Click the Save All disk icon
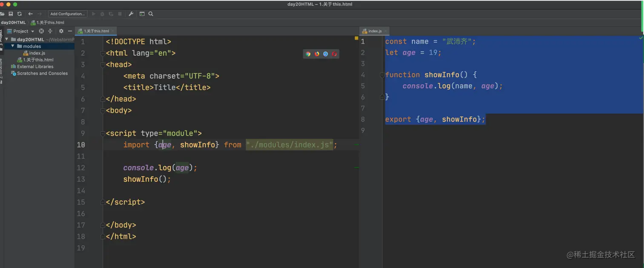The image size is (644, 268). 11,14
